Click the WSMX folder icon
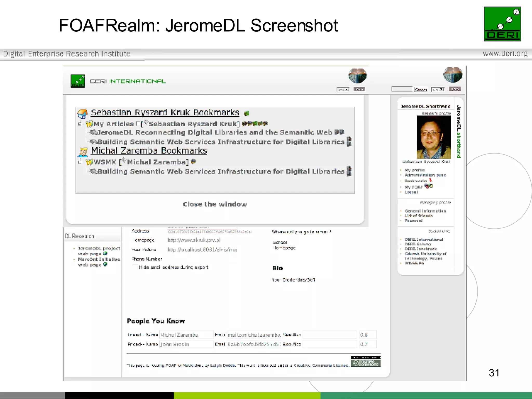The image size is (532, 399). (x=89, y=162)
